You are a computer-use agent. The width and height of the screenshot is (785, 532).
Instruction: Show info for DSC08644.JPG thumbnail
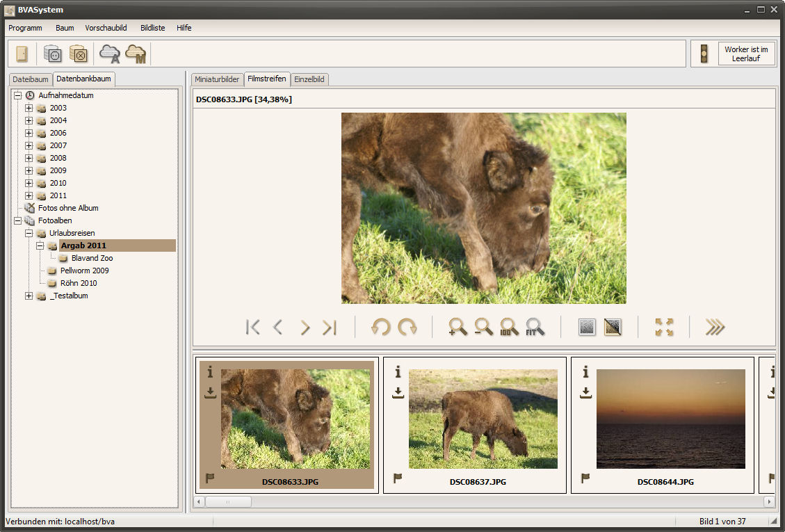(x=585, y=371)
